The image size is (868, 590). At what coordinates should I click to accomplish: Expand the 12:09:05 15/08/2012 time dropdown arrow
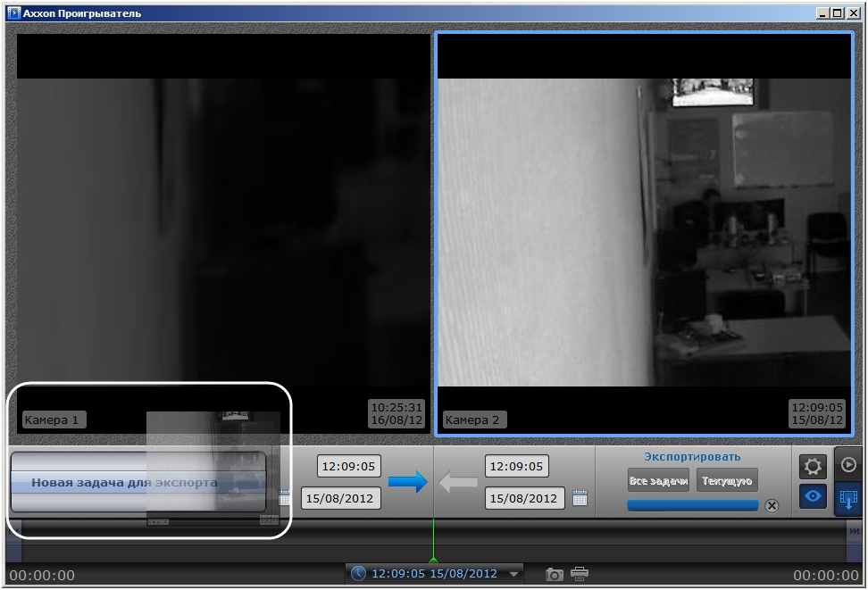coord(514,575)
